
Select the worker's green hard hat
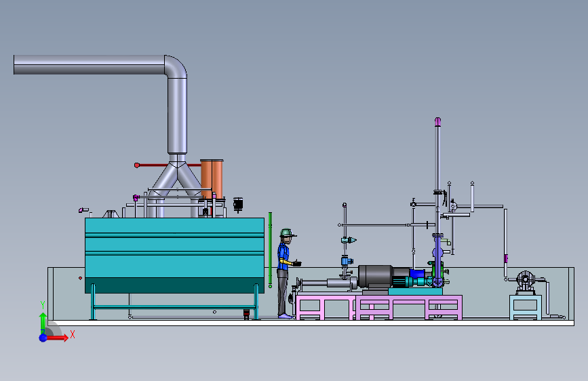coord(288,233)
